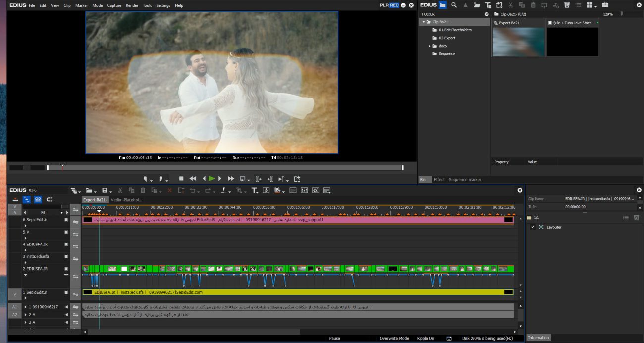Open Bin properties list icon
Image resolution: width=644 pixels, height=343 pixels.
coord(578,5)
